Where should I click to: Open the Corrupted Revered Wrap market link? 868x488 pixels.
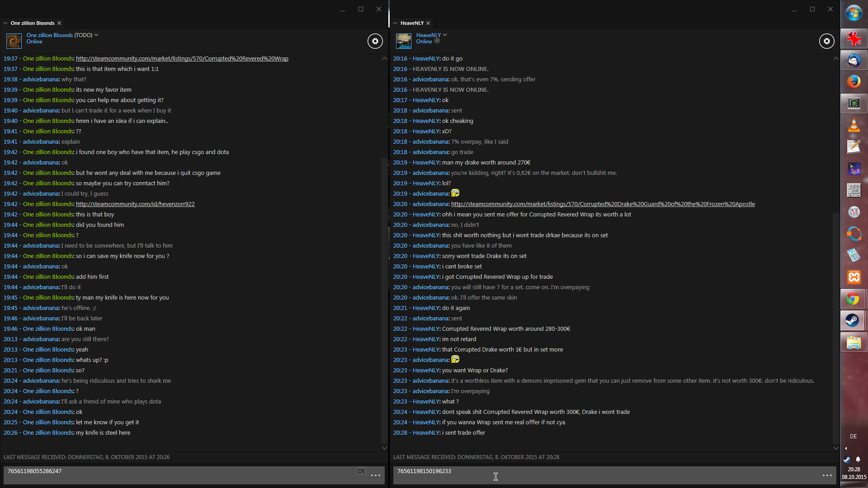tap(182, 59)
